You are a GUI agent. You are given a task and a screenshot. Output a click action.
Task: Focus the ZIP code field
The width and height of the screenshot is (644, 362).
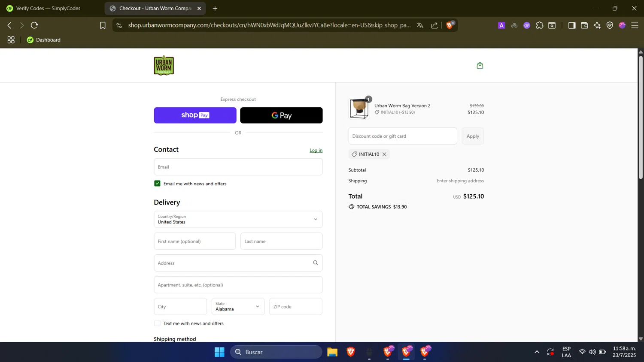tap(296, 307)
